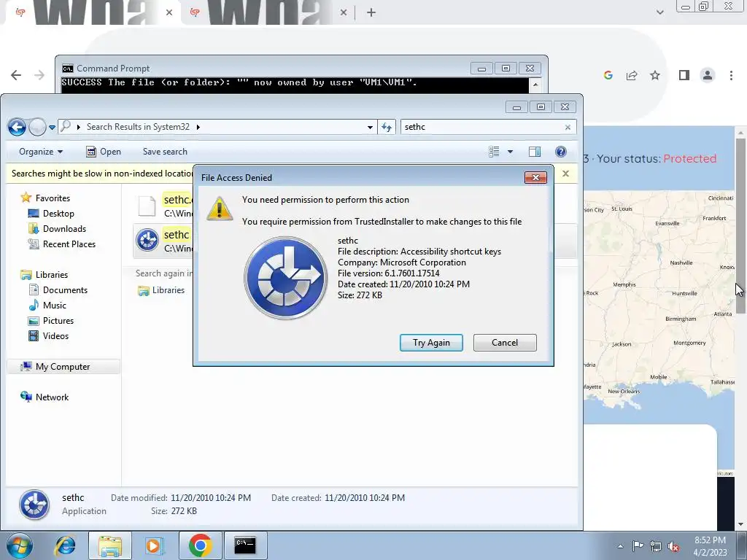This screenshot has height=560, width=747.
Task: Open Explorer help icon
Action: click(x=561, y=152)
